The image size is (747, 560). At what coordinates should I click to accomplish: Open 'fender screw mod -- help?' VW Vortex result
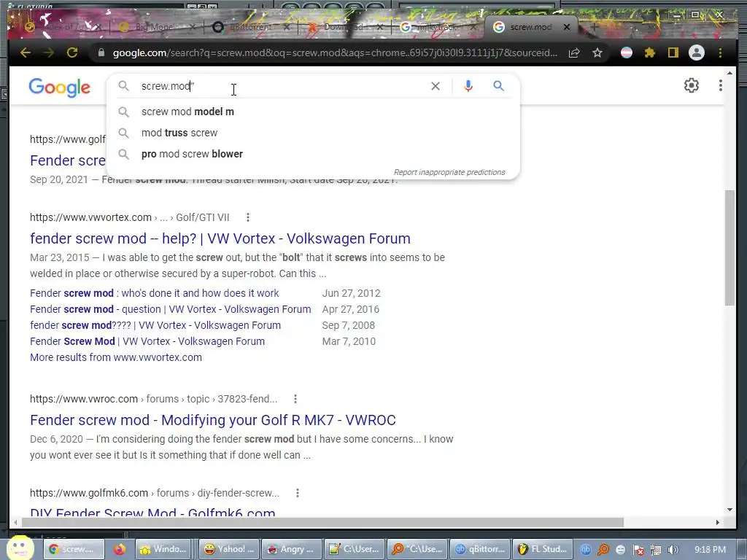[220, 238]
